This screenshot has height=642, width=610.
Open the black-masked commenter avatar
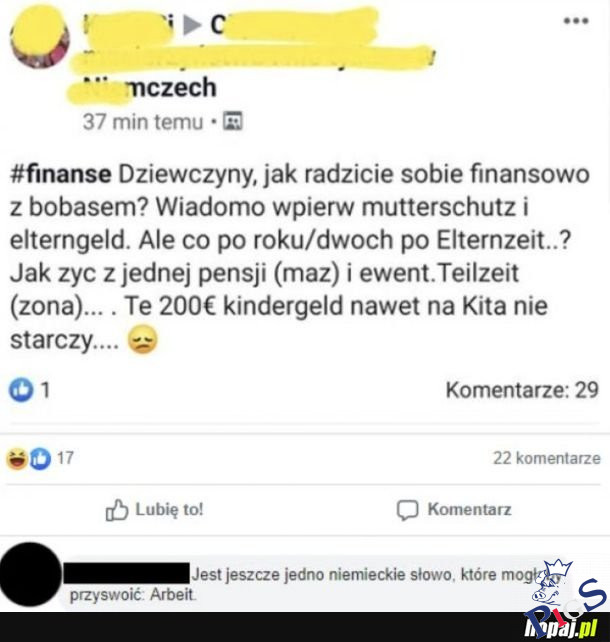click(x=31, y=574)
